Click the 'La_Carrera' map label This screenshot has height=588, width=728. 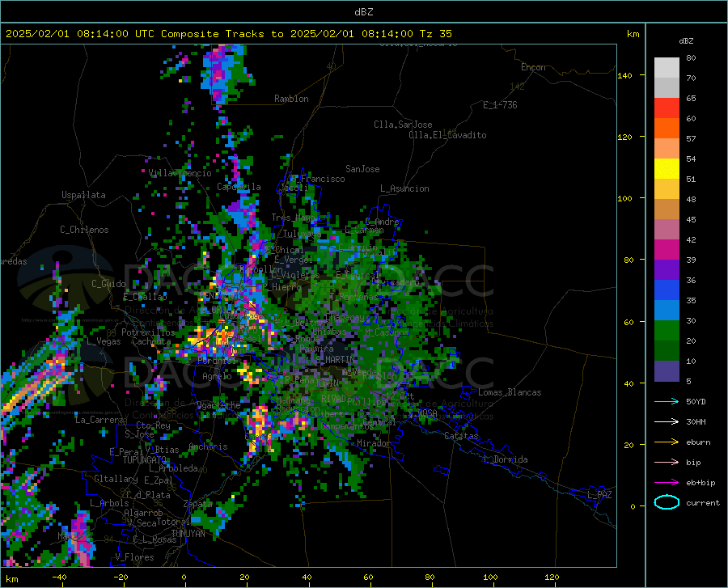[99, 420]
